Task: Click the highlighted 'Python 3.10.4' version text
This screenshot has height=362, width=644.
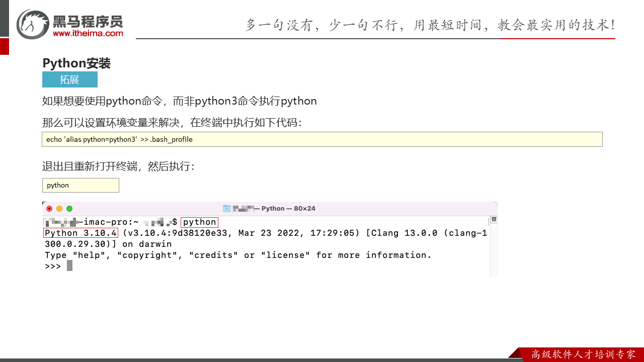Action: [80, 233]
